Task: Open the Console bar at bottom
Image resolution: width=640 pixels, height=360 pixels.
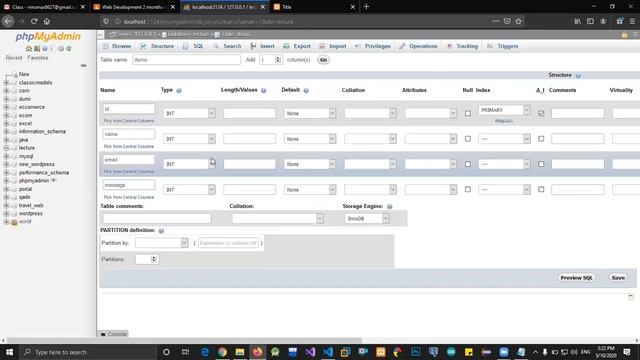Action: 114,334
